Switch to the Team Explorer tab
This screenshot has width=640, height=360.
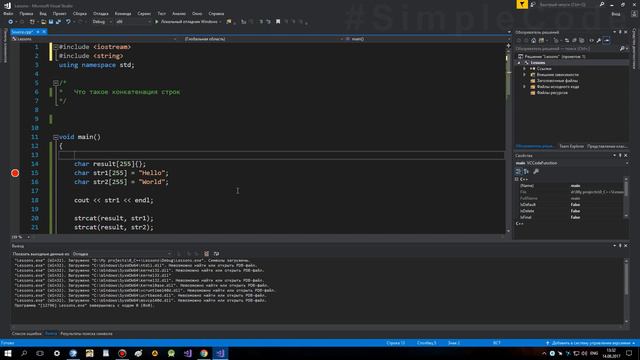(571, 146)
